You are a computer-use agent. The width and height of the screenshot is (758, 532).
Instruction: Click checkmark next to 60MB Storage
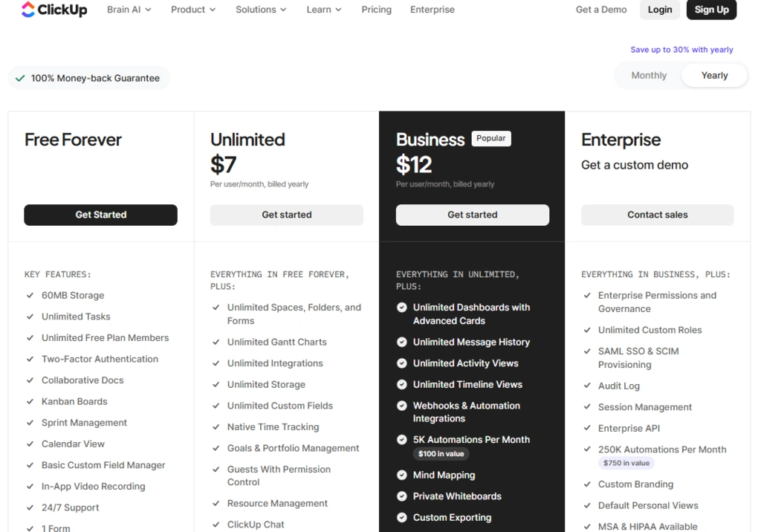point(30,295)
